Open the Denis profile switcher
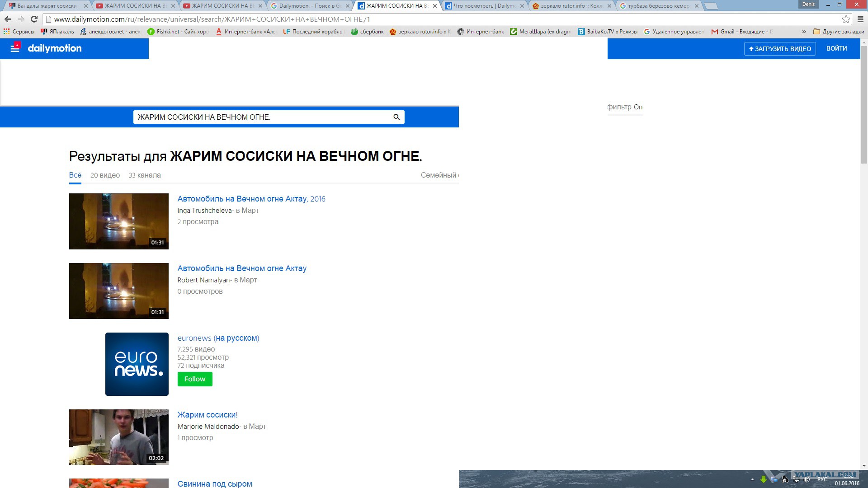Viewport: 868px width, 488px height. pos(808,4)
